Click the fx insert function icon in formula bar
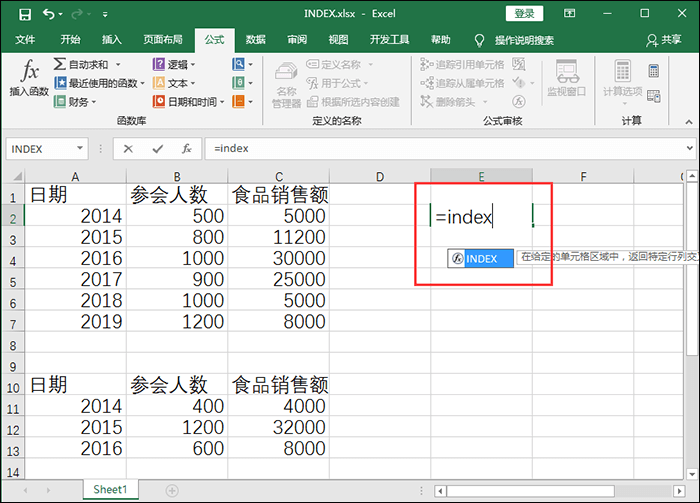 click(x=187, y=149)
